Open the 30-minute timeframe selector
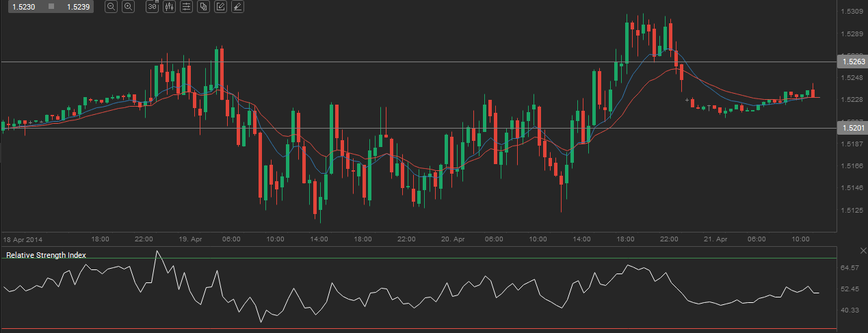868x333 pixels. 152,7
